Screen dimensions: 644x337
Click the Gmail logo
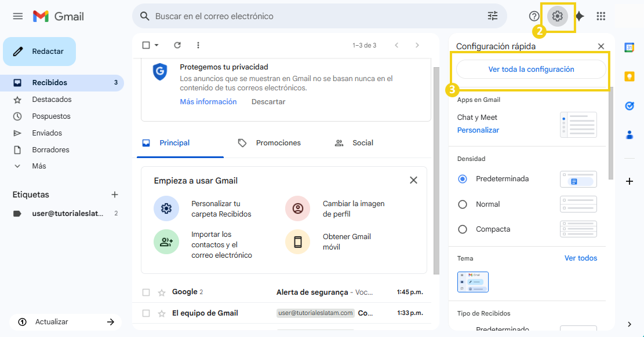point(59,16)
